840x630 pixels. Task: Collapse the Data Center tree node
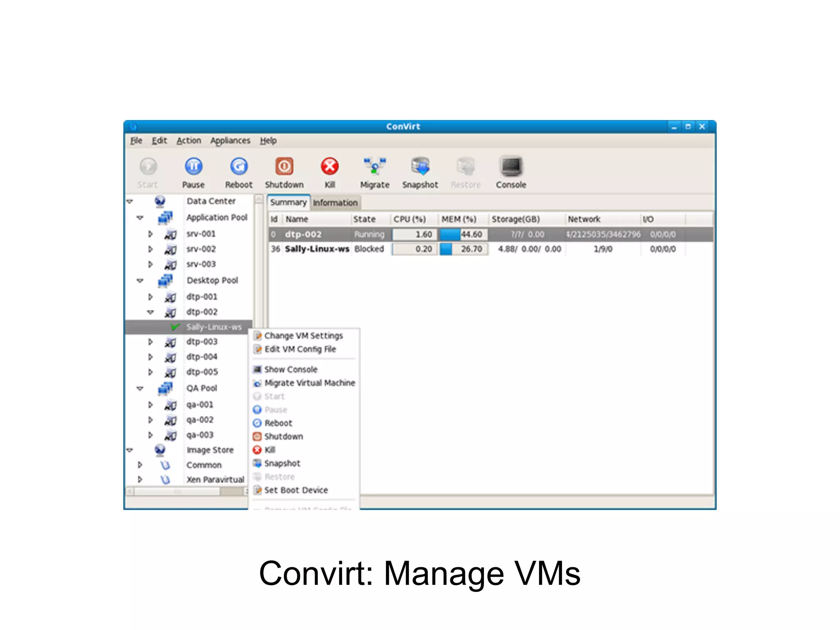point(130,201)
